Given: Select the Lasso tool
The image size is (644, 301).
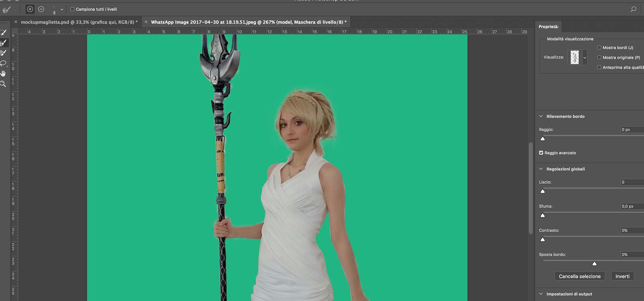Looking at the screenshot, I should point(3,63).
